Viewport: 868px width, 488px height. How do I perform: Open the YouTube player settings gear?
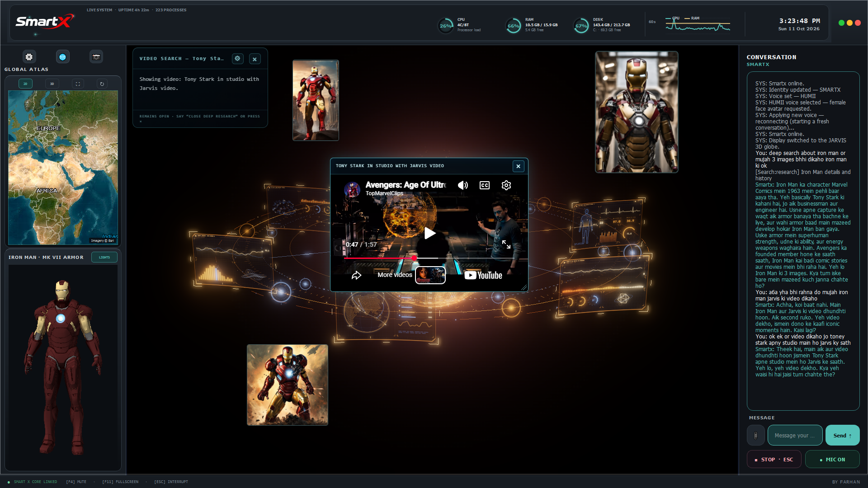coord(506,185)
